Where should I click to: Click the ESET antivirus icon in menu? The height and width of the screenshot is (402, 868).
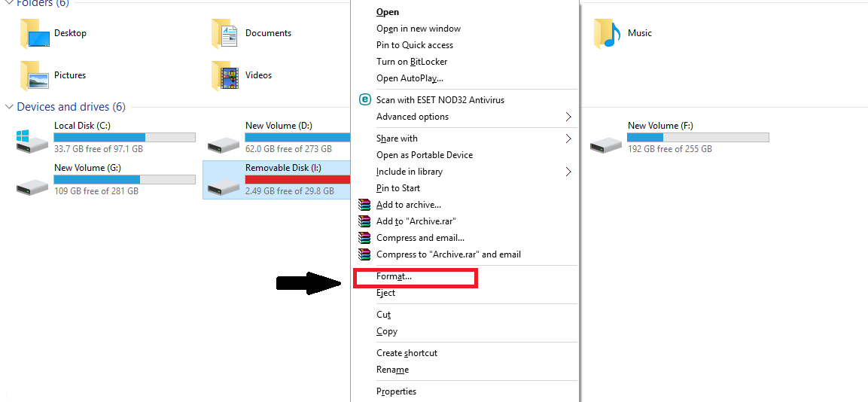coord(364,99)
